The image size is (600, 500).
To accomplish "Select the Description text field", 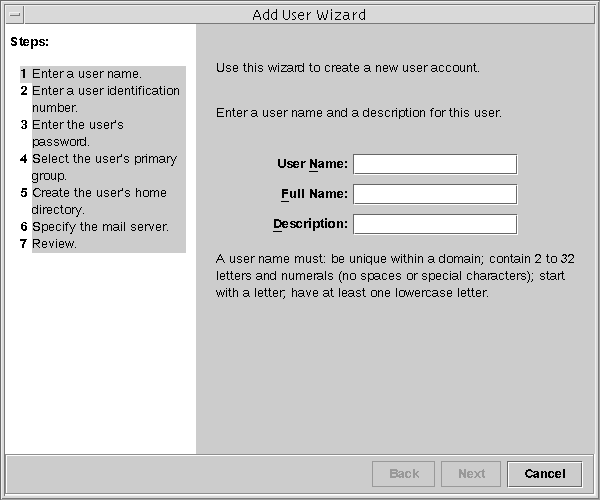I will pyautogui.click(x=434, y=224).
